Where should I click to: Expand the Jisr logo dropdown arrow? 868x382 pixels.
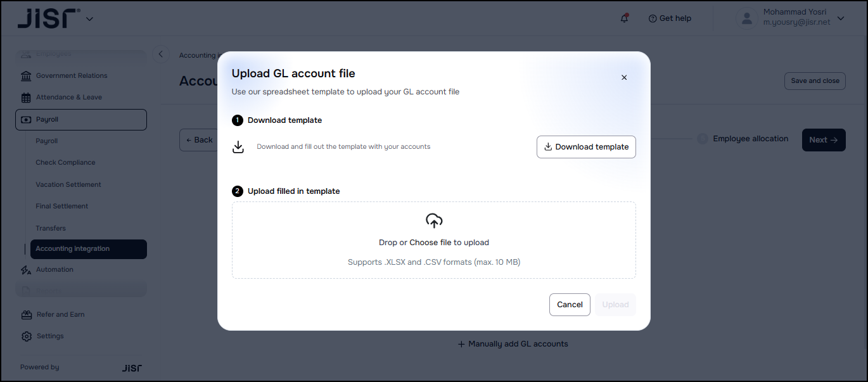pyautogui.click(x=89, y=19)
